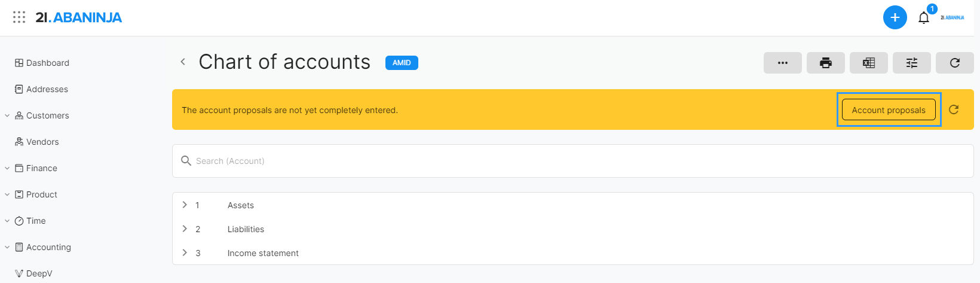Viewport: 980px width, 283px height.
Task: Open the apps grid menu icon
Action: (x=19, y=17)
